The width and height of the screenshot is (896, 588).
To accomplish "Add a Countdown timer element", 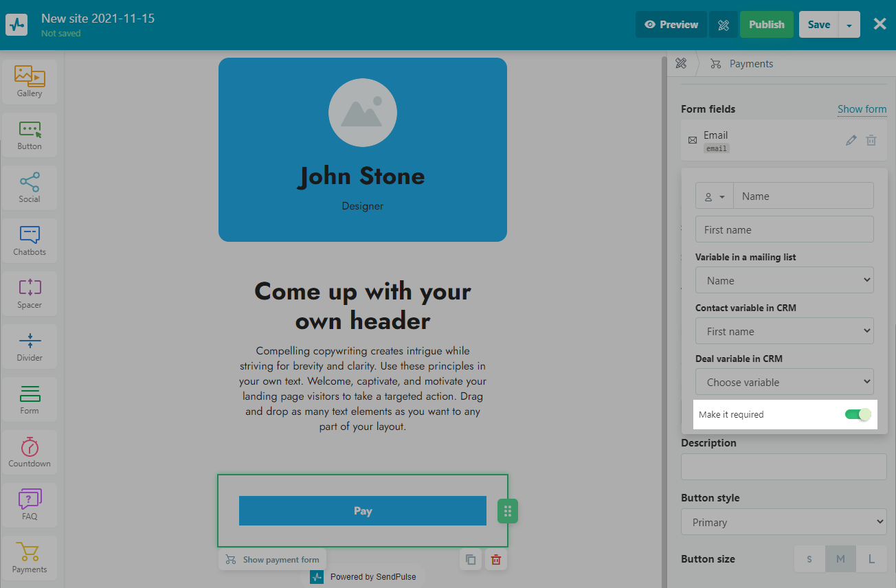I will (30, 452).
